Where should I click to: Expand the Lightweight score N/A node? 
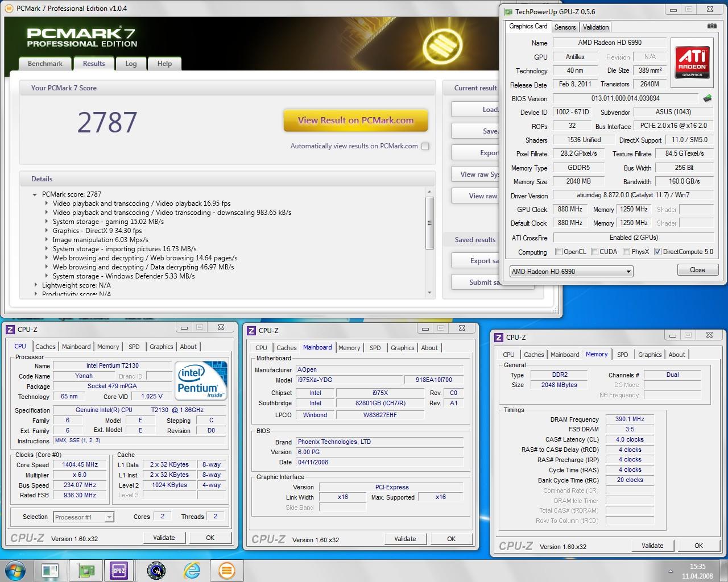click(35, 285)
